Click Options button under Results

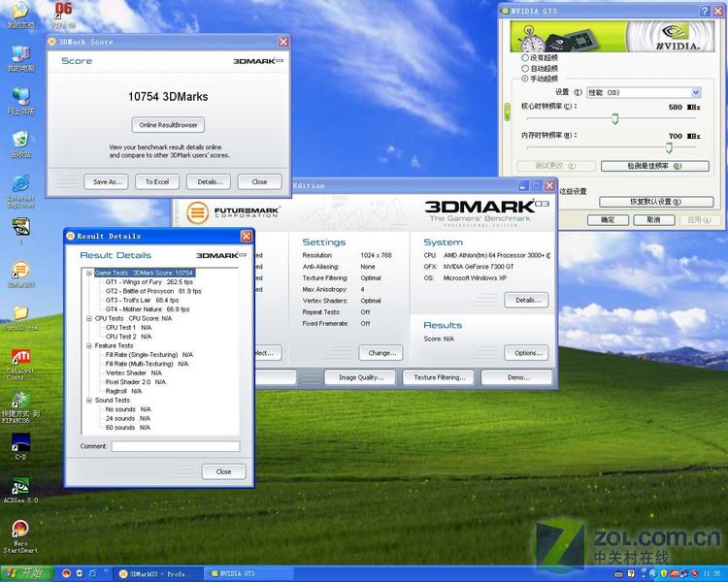pos(526,353)
